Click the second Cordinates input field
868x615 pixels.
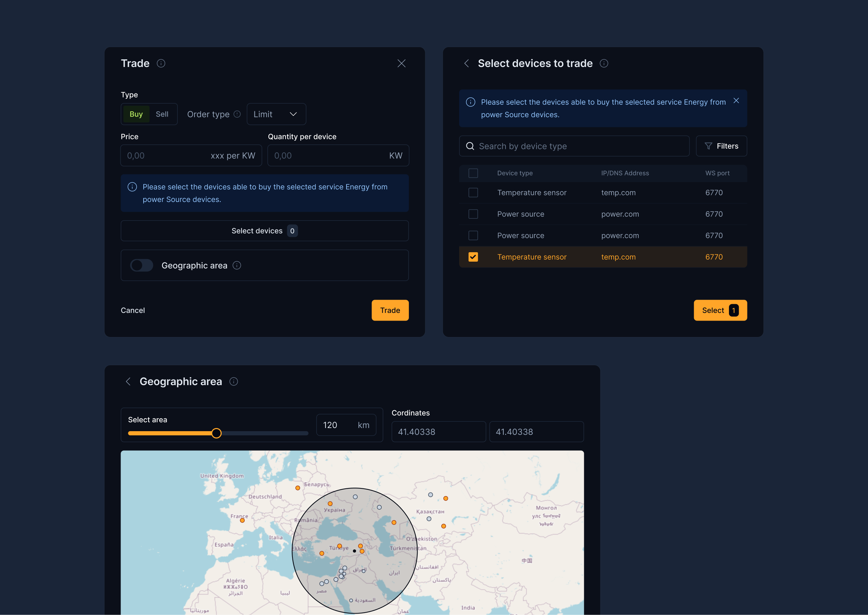[x=536, y=432]
